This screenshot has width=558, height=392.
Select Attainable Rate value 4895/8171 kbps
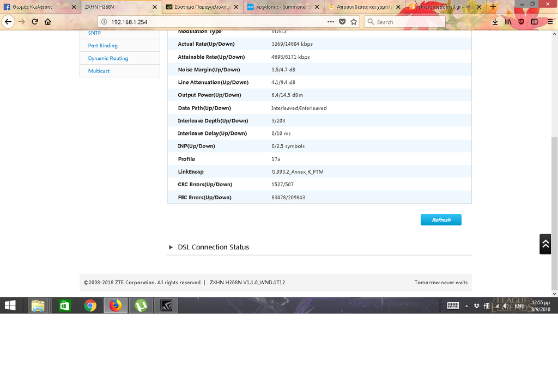(290, 57)
